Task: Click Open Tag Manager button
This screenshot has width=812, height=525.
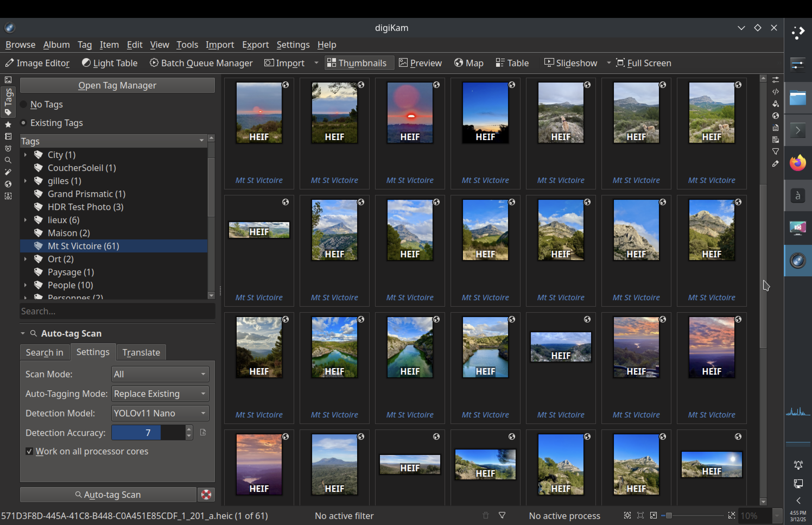Action: (x=117, y=85)
